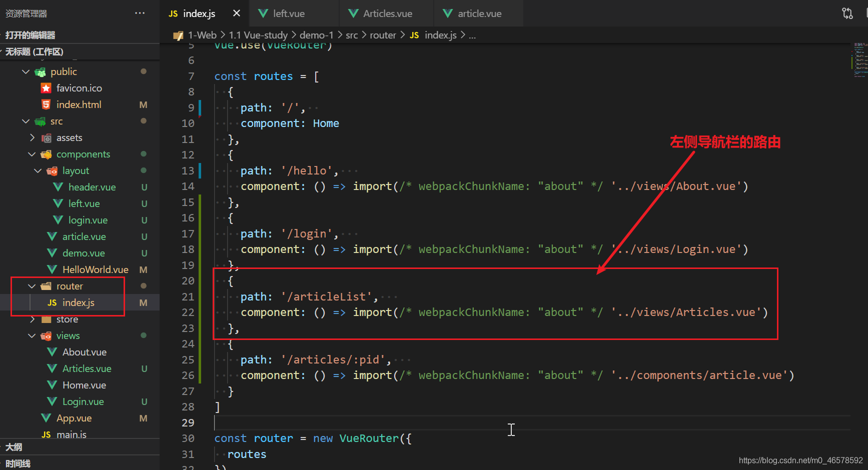Open Articles.vue in the views folder
The height and width of the screenshot is (470, 868).
tap(87, 368)
